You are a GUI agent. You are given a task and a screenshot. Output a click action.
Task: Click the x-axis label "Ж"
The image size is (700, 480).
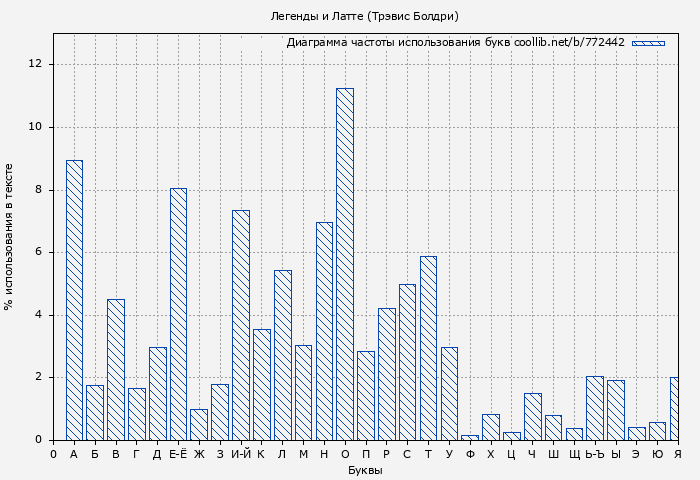[199, 454]
